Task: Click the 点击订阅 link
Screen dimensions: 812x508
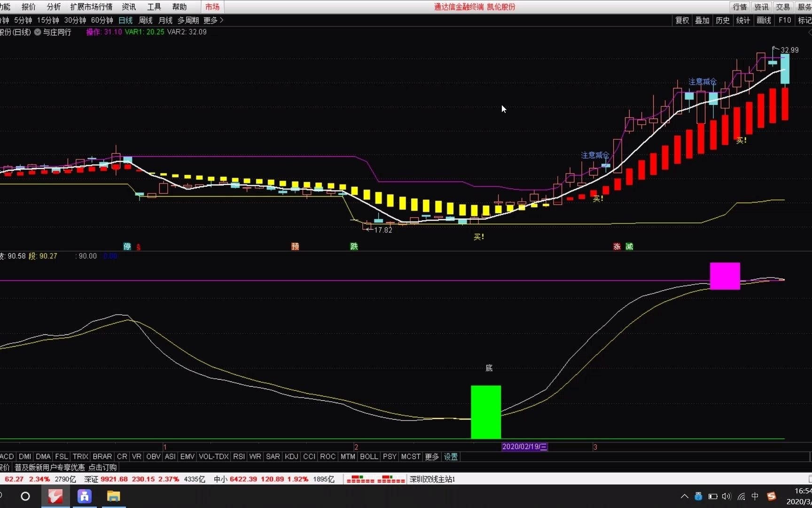Action: coord(102,468)
